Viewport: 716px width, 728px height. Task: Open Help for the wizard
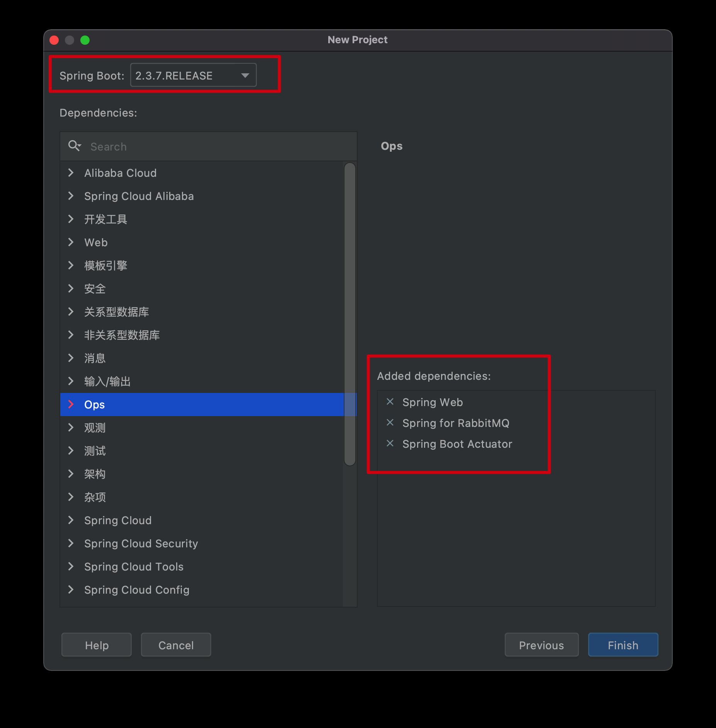pos(97,645)
